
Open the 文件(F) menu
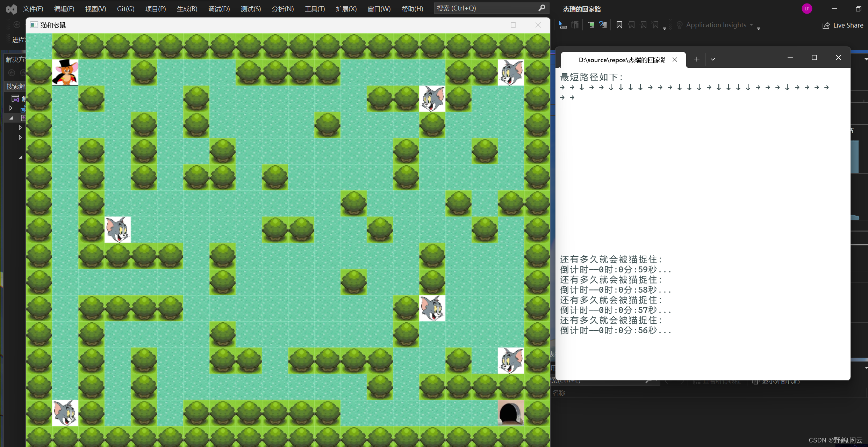pos(33,9)
